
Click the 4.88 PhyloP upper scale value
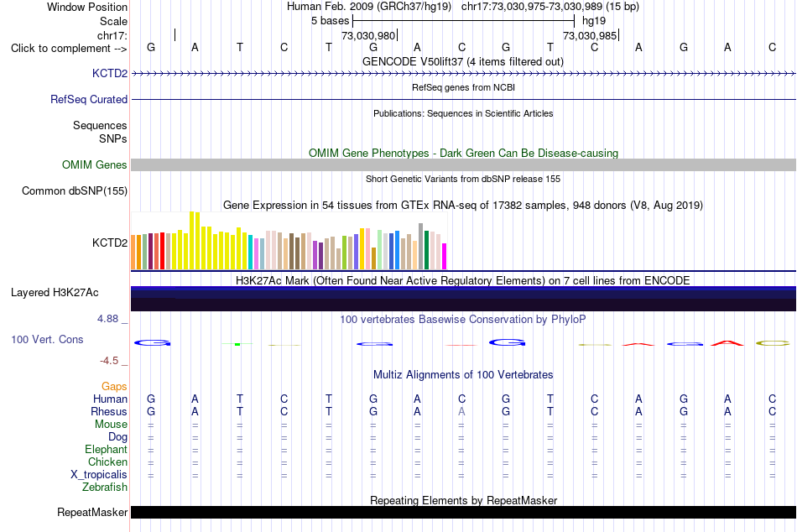pos(107,319)
